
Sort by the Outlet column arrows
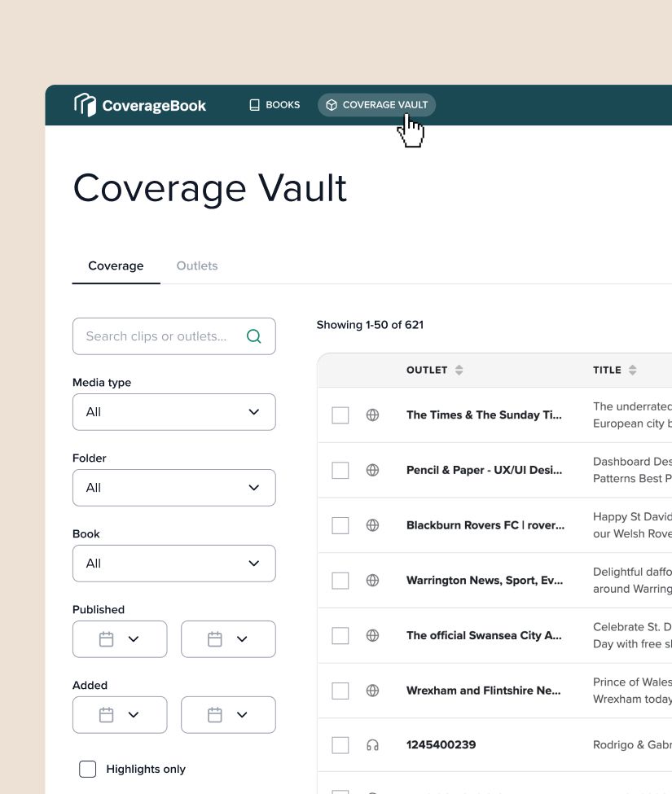coord(459,371)
